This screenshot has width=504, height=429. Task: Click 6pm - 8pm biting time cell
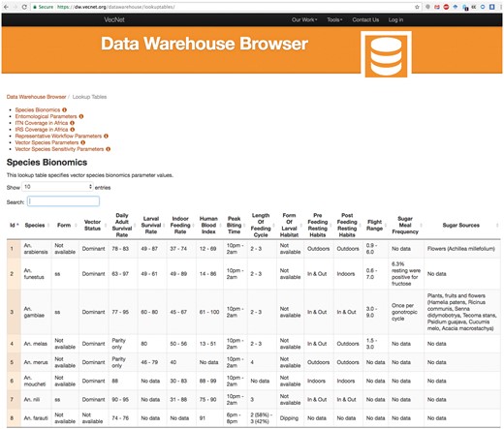[x=236, y=418]
